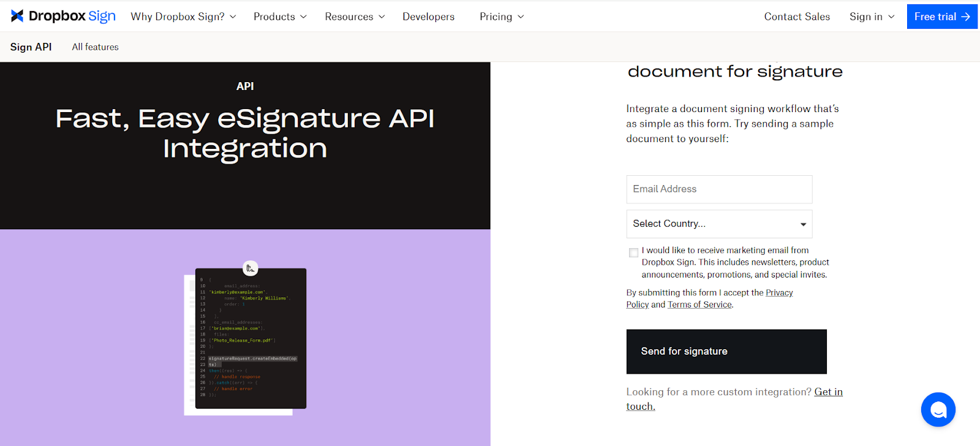Open the Terms of Service link

coord(699,304)
